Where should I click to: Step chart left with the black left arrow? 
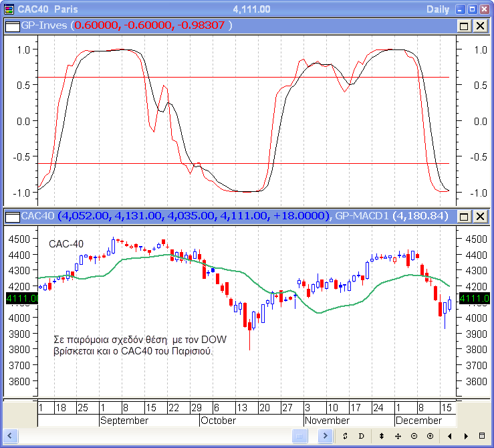pyautogui.click(x=449, y=437)
